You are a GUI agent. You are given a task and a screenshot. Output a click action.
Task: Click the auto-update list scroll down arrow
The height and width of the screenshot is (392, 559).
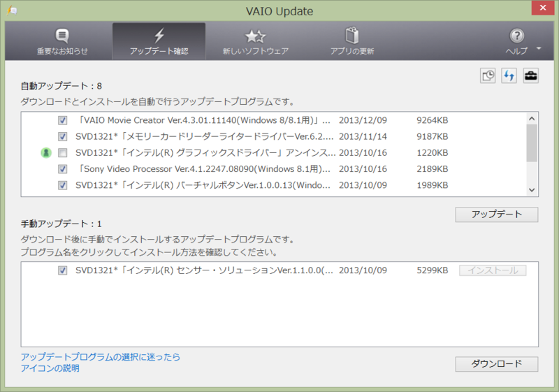point(532,190)
